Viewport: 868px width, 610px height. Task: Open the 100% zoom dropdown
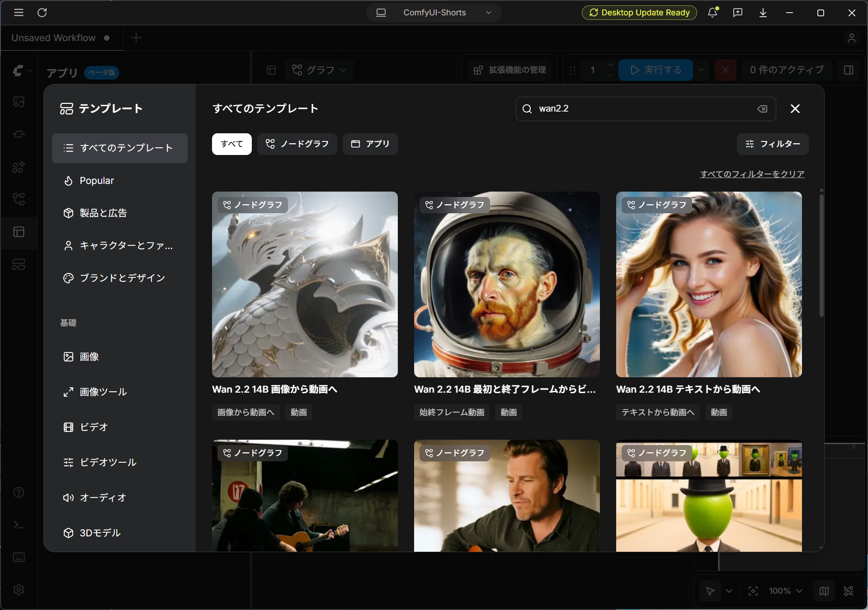coord(786,591)
